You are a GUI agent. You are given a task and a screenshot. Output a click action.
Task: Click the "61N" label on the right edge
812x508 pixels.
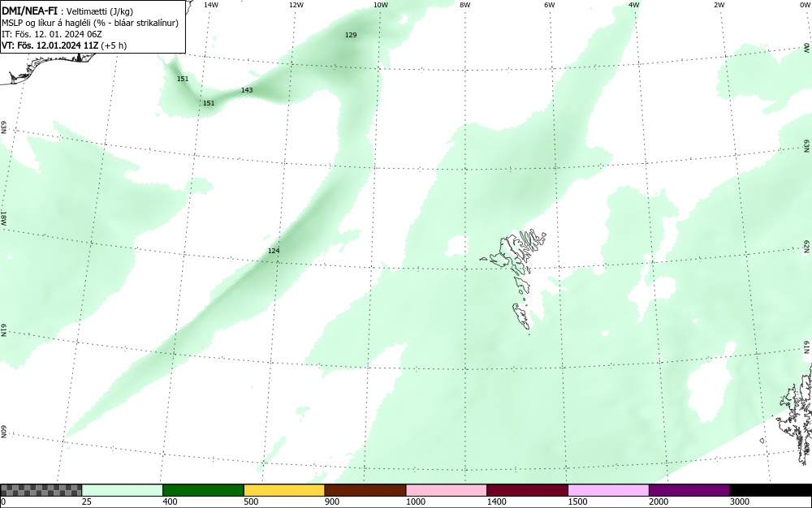pyautogui.click(x=807, y=347)
